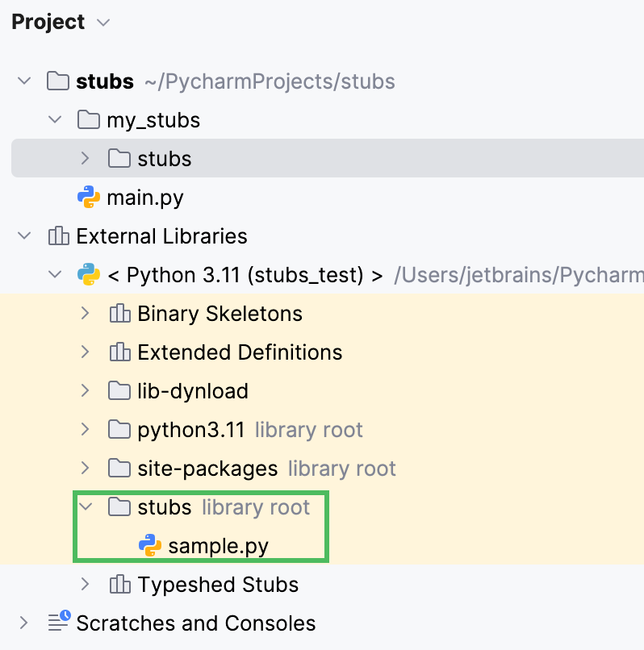Expand the Scratches and Consoles node
Image resolution: width=644 pixels, height=650 pixels.
tap(23, 623)
